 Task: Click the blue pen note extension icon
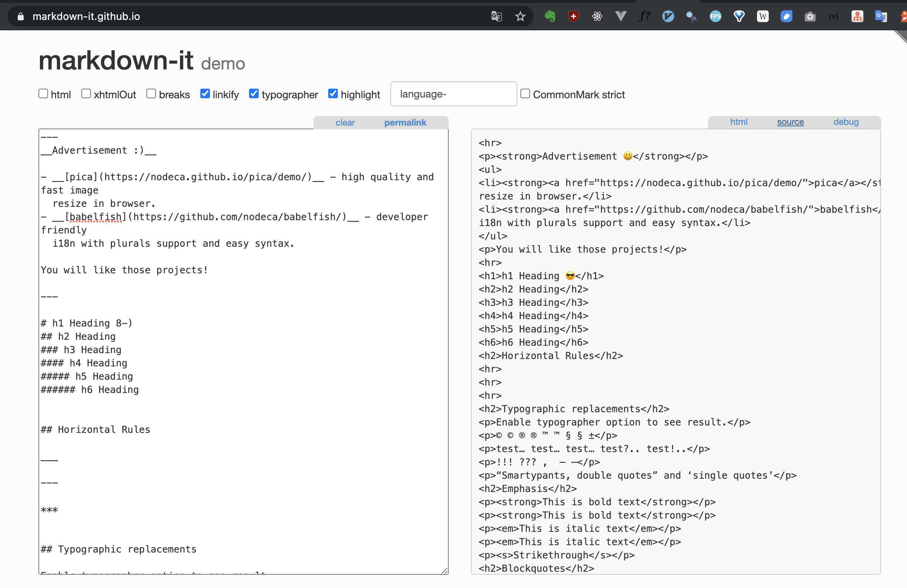(x=786, y=16)
